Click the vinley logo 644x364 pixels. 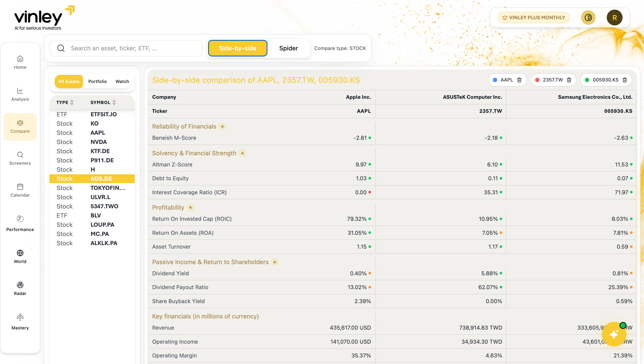pos(44,18)
